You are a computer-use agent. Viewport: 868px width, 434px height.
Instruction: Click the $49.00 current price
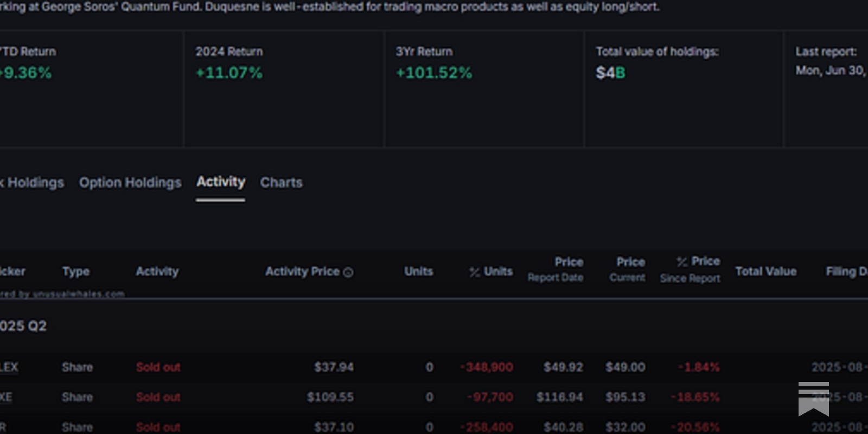[625, 367]
